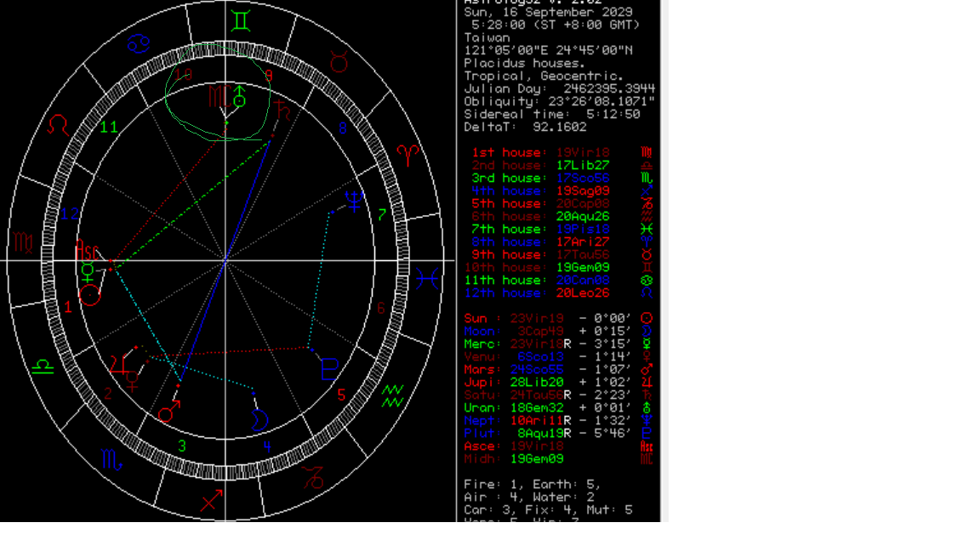Click the Virgo glyph beside the 1st house row
Image resolution: width=980 pixels, height=551 pixels.
pos(647,152)
